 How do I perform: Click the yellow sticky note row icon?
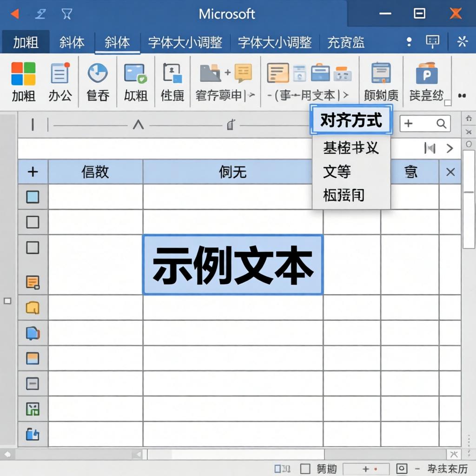33,307
